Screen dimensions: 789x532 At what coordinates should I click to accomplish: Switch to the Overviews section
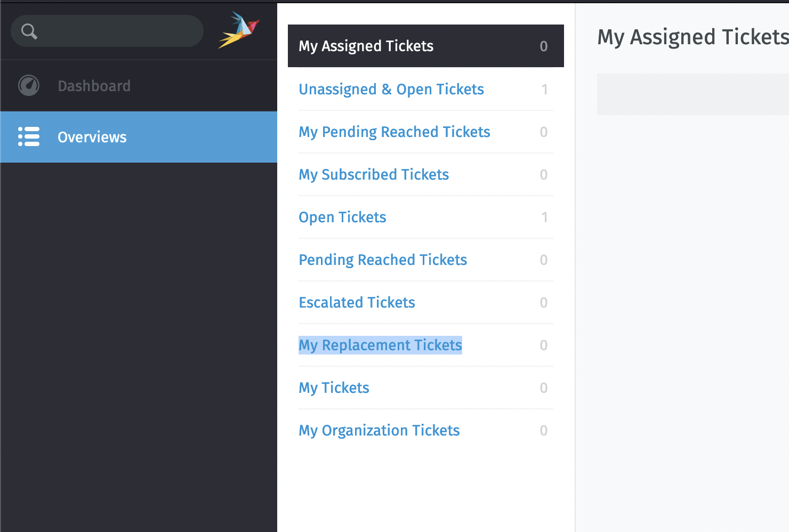(x=92, y=137)
